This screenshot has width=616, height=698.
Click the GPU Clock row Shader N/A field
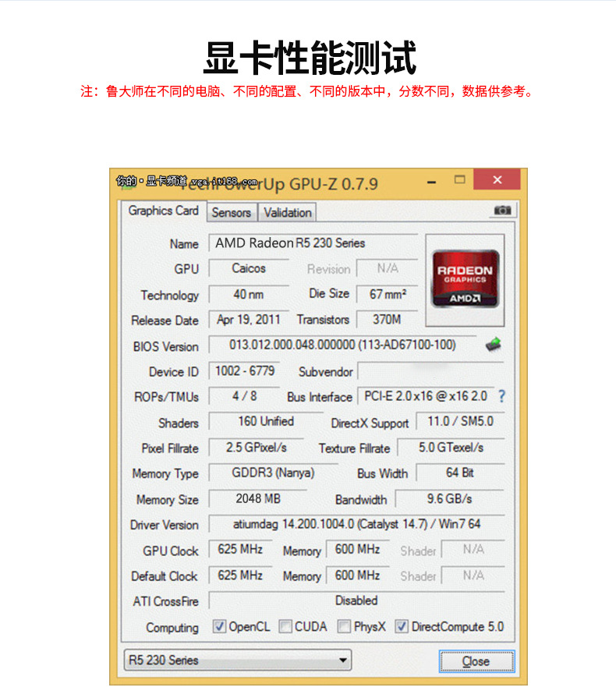point(473,549)
